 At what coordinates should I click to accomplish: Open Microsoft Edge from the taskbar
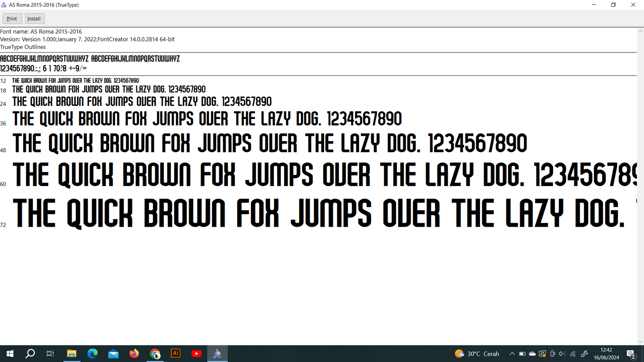tap(93, 354)
